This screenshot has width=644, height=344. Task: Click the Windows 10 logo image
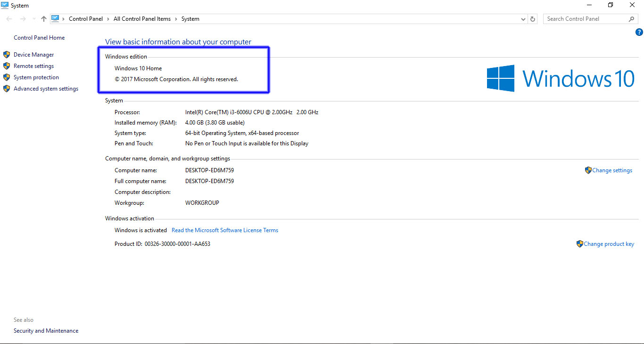(x=561, y=78)
